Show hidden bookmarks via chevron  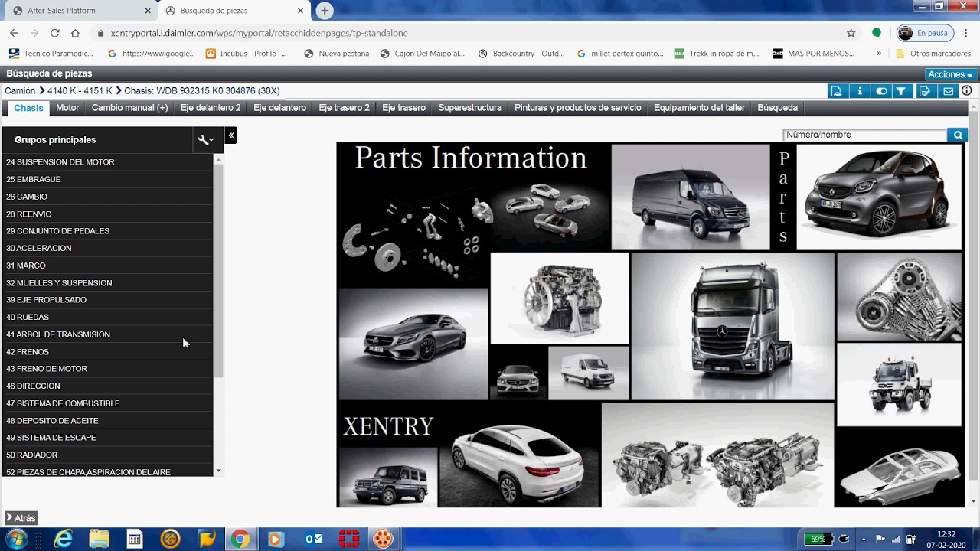coord(879,54)
